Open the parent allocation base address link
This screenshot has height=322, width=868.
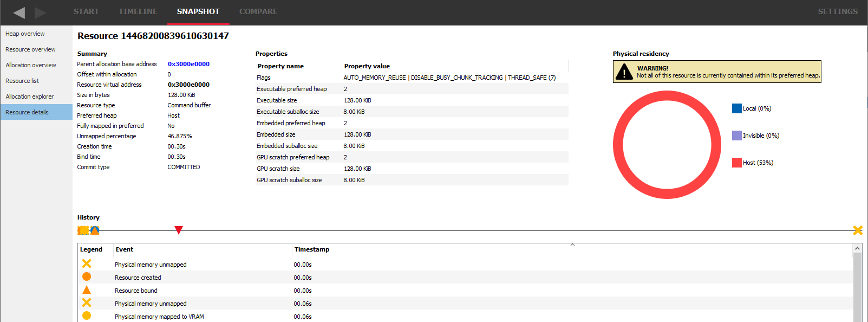[188, 64]
